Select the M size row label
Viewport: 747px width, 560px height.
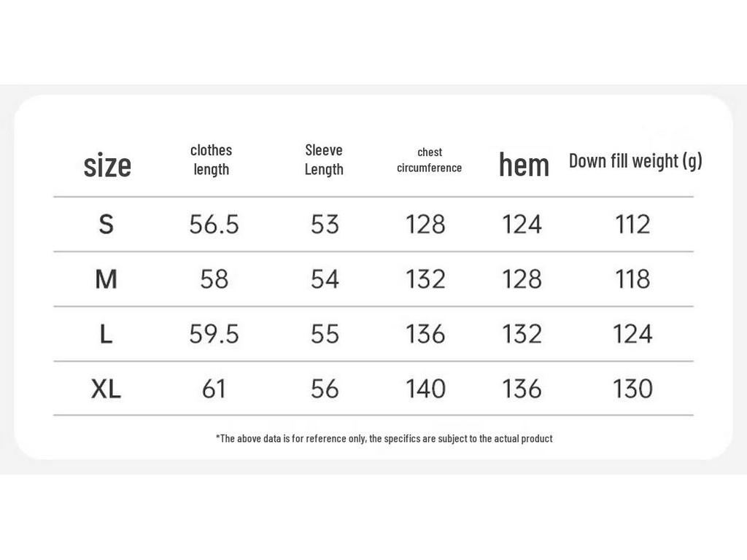point(107,279)
